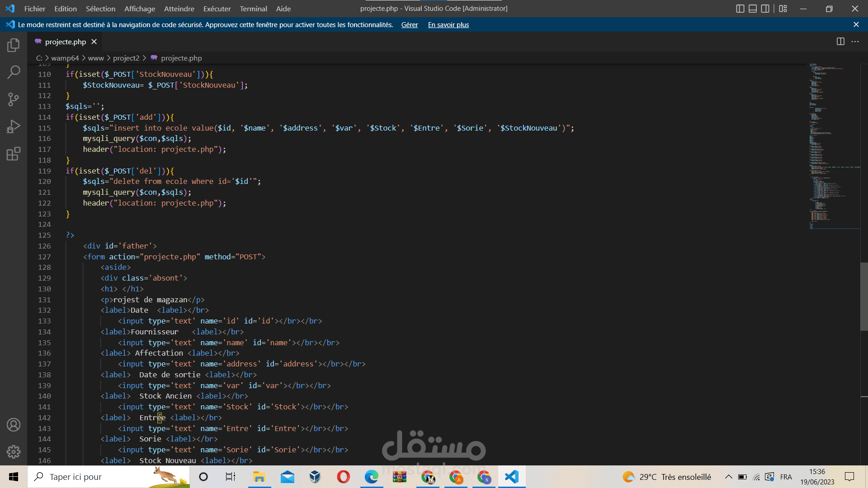
Task: Open the Search view icon
Action: [14, 72]
